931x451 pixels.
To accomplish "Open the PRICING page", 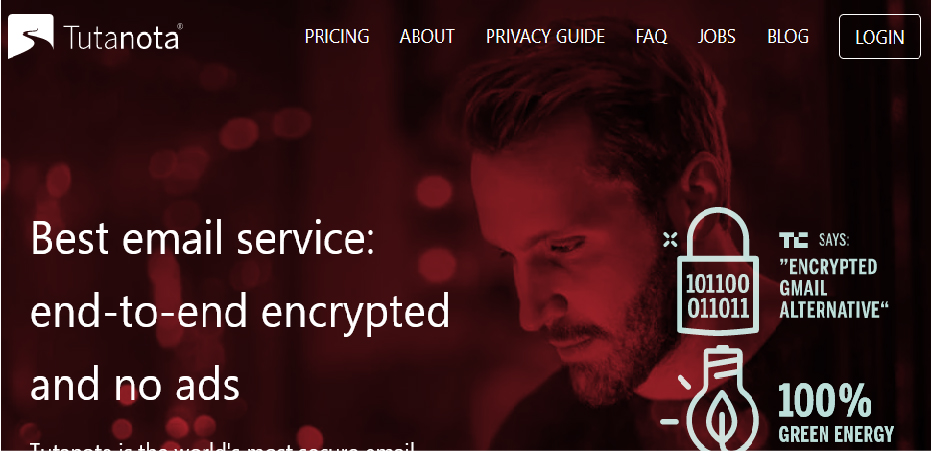I will [x=337, y=37].
